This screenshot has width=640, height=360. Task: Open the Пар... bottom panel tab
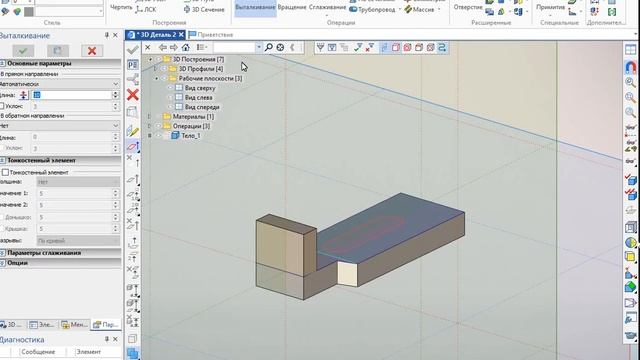click(106, 324)
